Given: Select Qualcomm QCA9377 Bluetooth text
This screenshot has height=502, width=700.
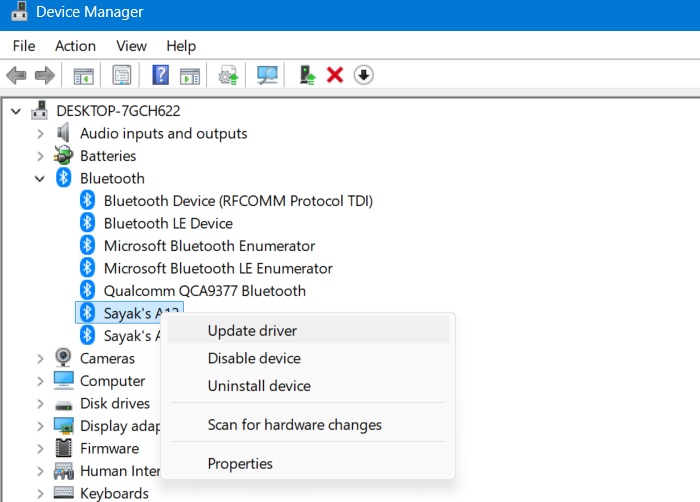Looking at the screenshot, I should point(205,291).
